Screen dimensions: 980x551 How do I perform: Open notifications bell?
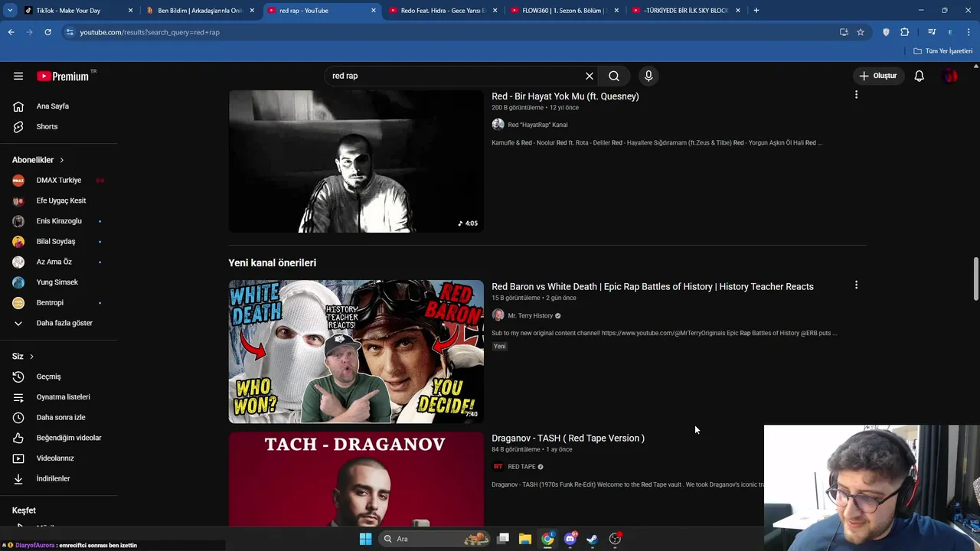click(x=919, y=76)
